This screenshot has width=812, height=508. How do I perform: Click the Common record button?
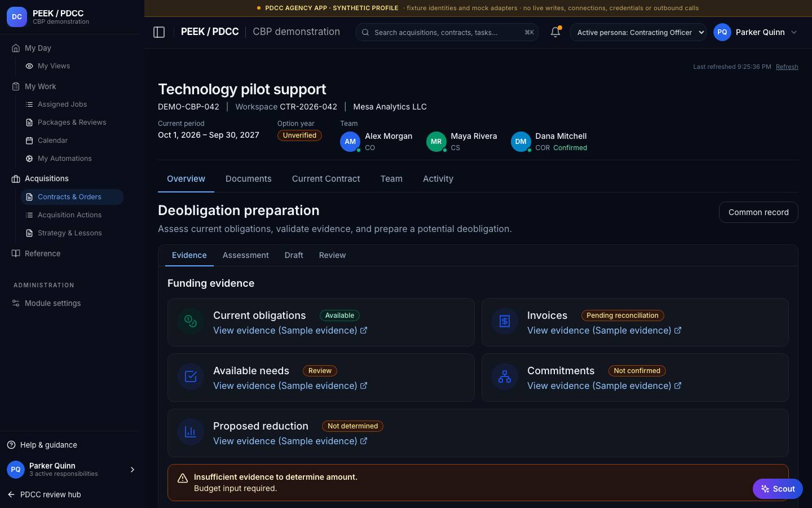(758, 212)
